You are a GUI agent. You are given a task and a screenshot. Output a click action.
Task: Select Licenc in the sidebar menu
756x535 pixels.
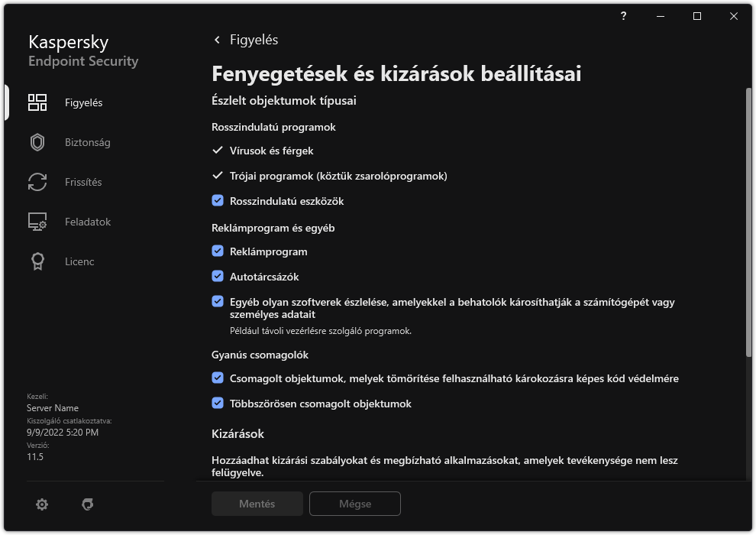[79, 261]
